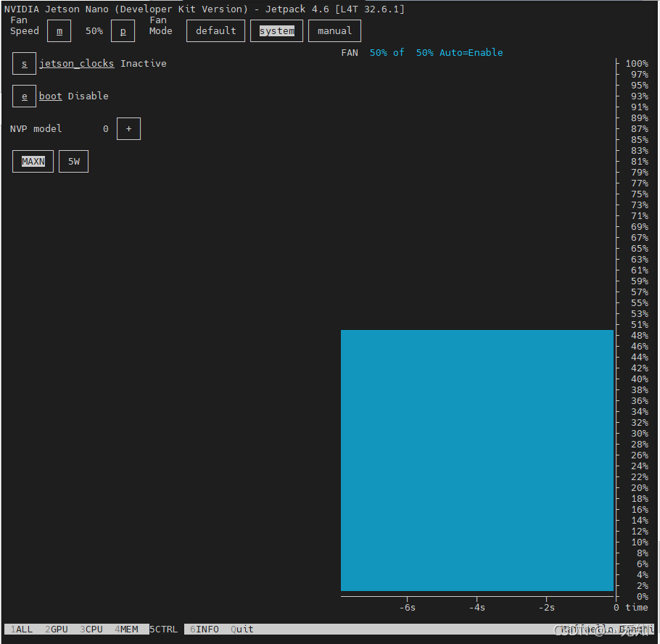Select the 5W power mode
660x644 pixels.
coord(74,162)
